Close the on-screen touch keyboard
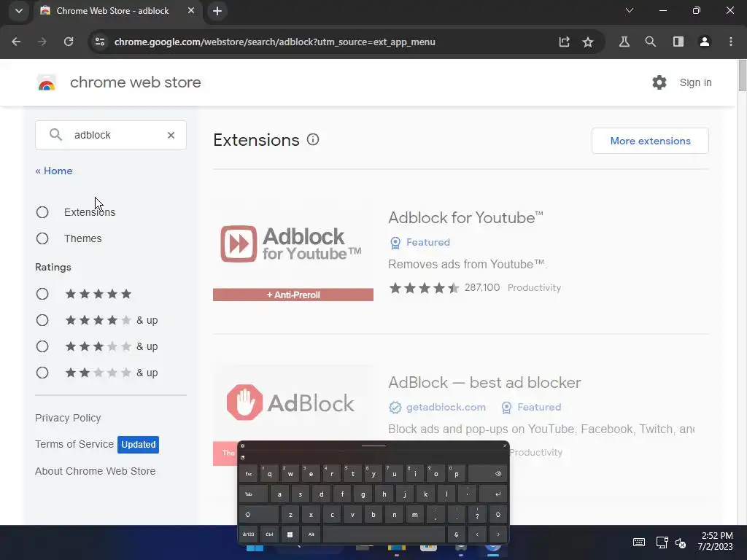This screenshot has height=560, width=747. point(505,446)
